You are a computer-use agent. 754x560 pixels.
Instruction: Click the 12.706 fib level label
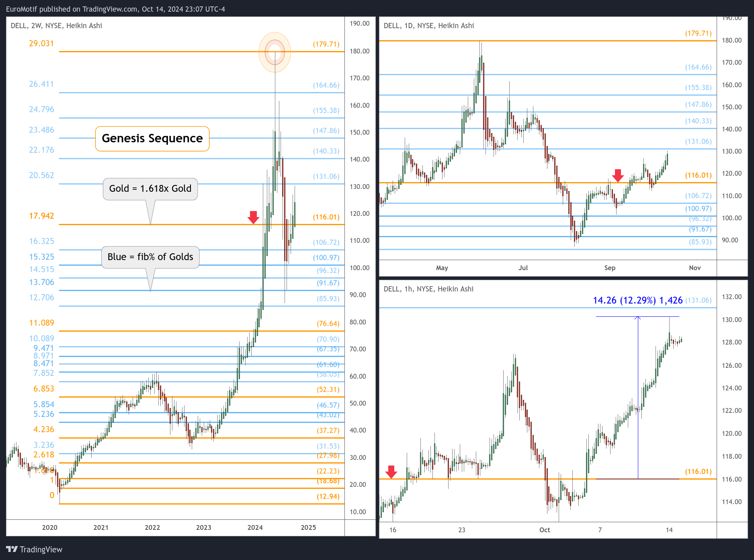[41, 297]
